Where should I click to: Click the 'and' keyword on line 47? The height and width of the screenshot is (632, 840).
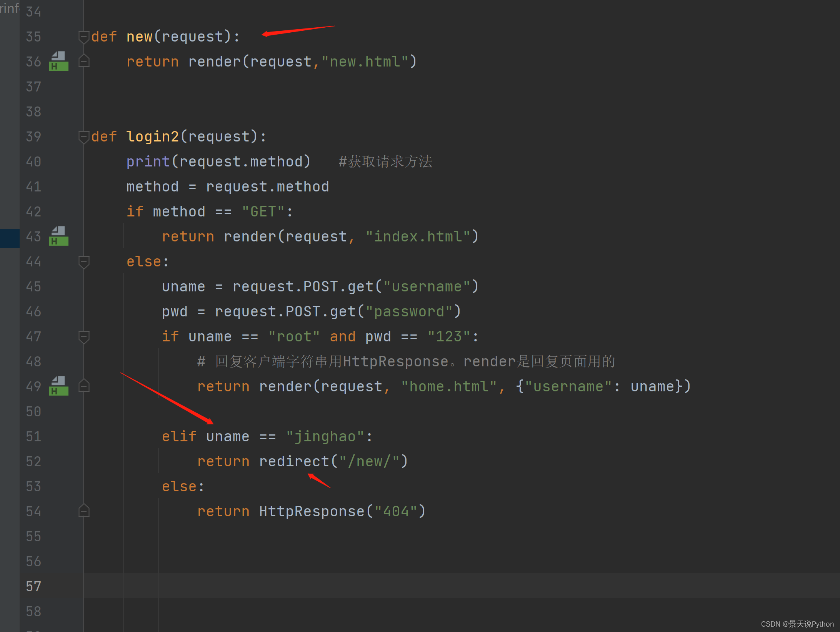point(343,337)
